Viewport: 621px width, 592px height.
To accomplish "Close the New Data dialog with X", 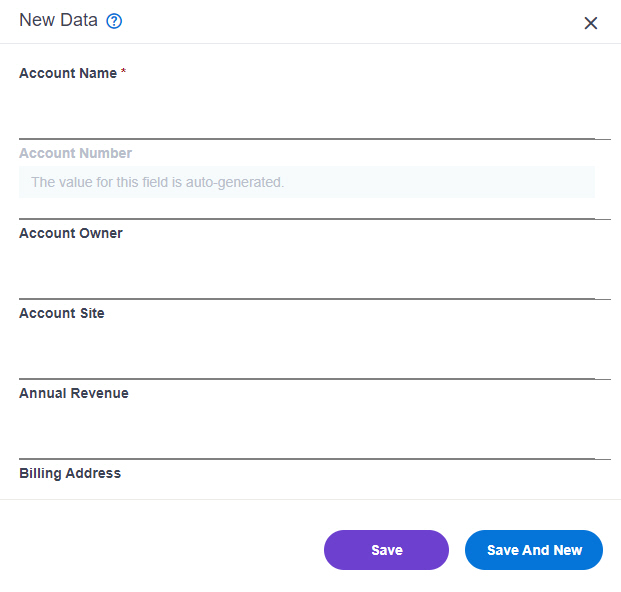I will 591,23.
